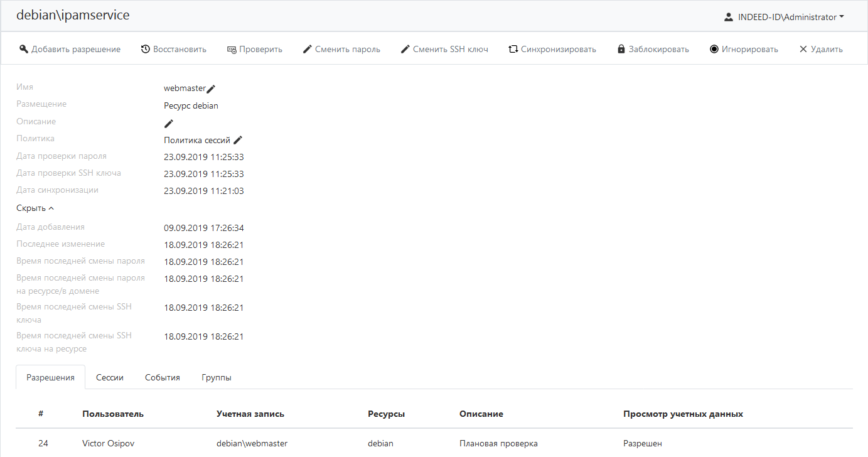Select the Группы tab
Screen dimensions: 868x457
point(217,378)
